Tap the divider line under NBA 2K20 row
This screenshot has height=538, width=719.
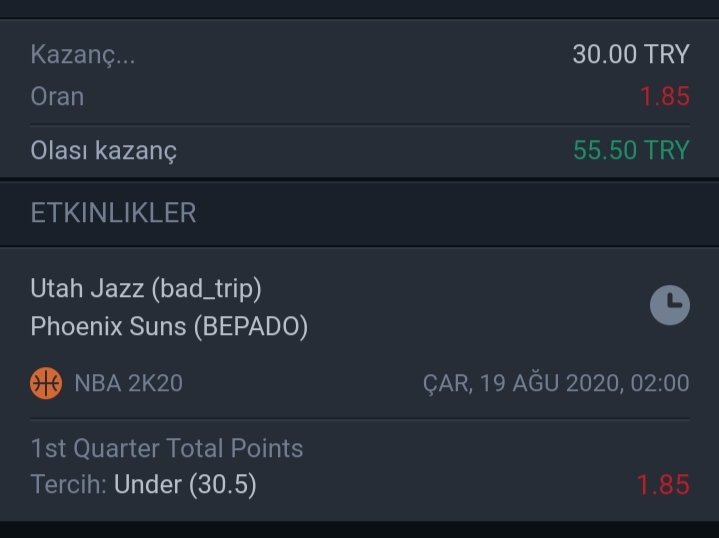(360, 419)
